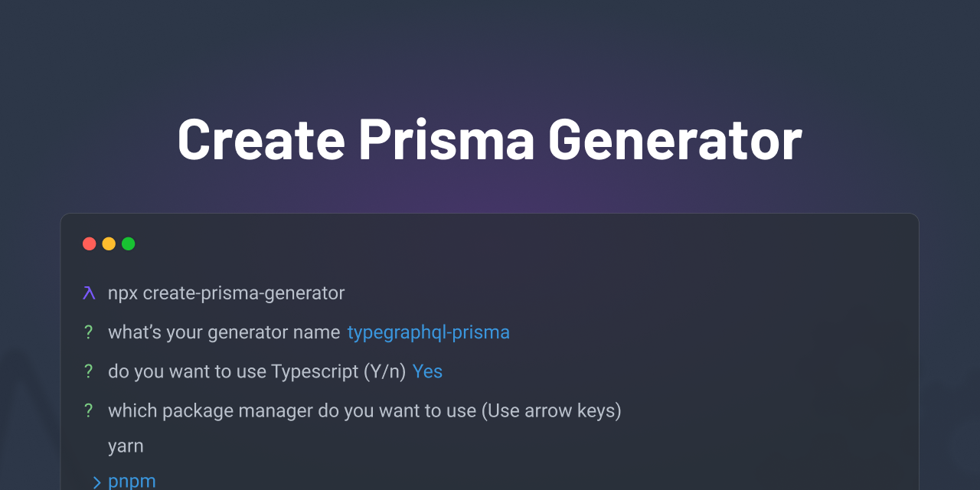Click the red close dot in terminal
The image size is (980, 490).
tap(90, 243)
